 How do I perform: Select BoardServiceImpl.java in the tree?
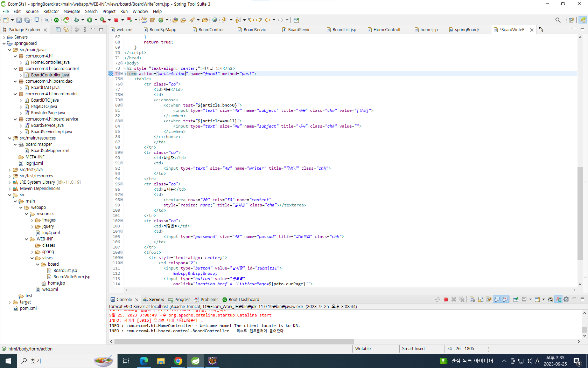click(51, 132)
